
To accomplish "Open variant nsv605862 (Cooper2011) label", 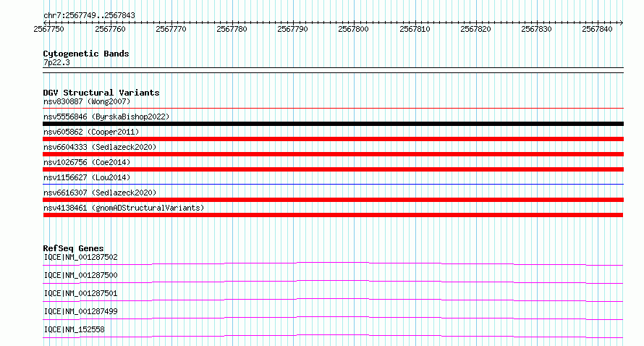I will click(x=91, y=132).
